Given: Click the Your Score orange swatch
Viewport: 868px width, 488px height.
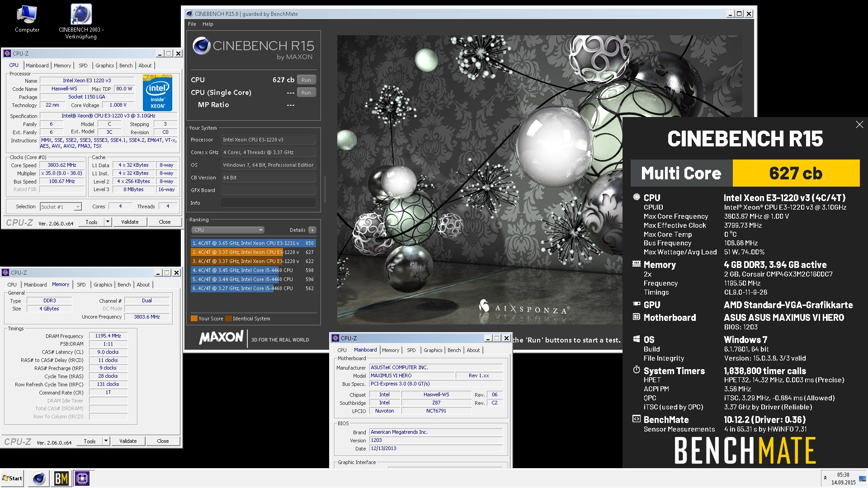Looking at the screenshot, I should click(194, 319).
